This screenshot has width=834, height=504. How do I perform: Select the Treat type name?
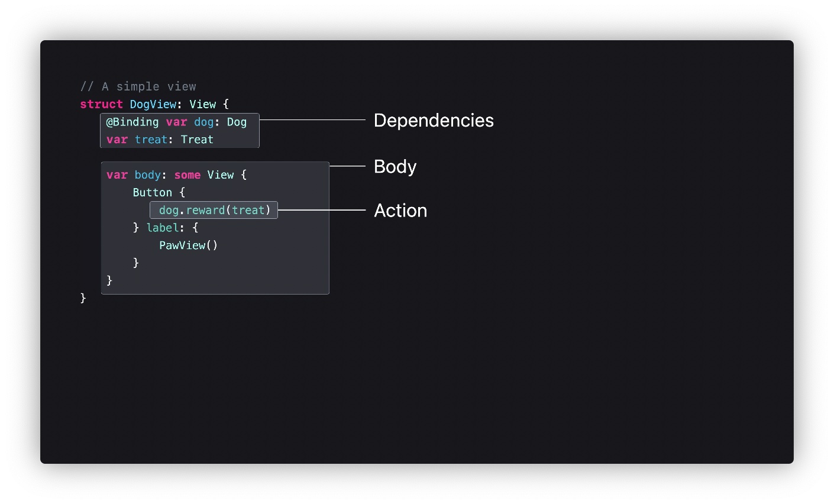click(197, 140)
